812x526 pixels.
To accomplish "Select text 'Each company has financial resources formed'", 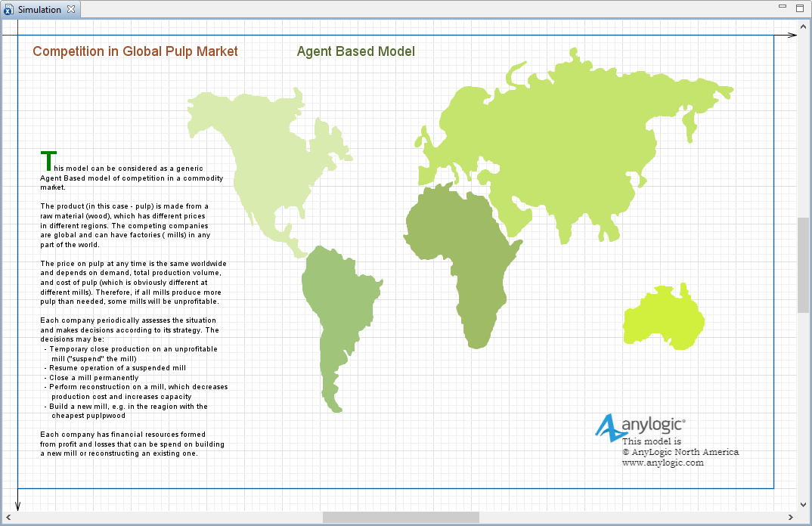I will 122,435.
